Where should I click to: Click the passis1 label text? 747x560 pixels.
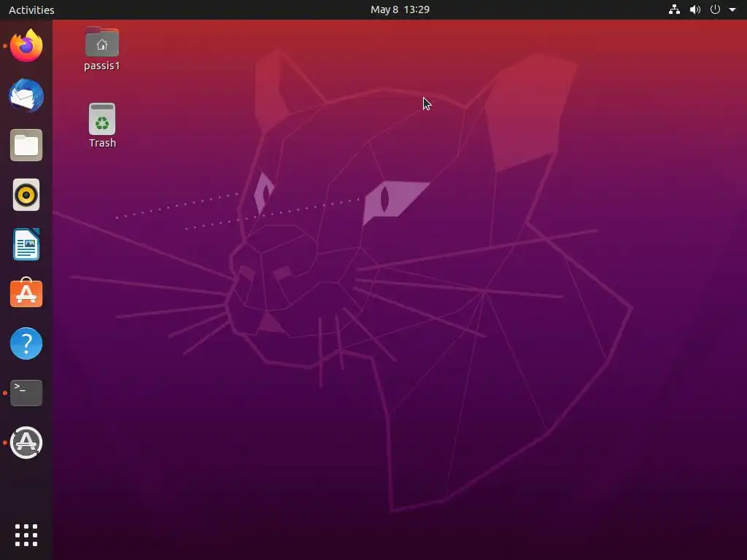click(102, 66)
